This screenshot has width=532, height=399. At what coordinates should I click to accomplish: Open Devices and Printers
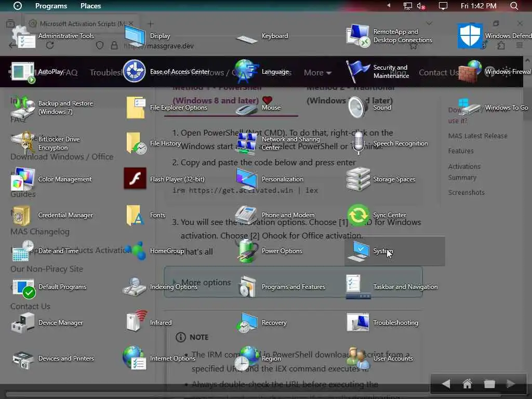52,358
